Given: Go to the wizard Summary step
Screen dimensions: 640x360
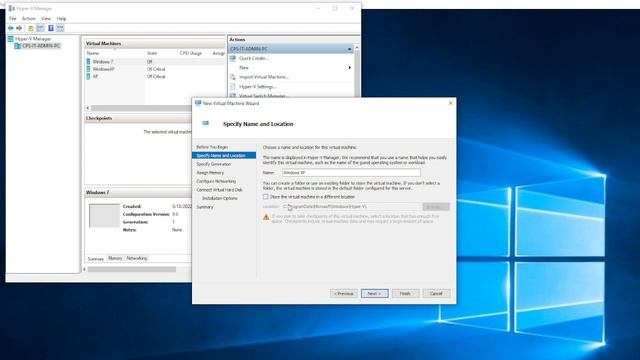Looking at the screenshot, I should [x=205, y=207].
